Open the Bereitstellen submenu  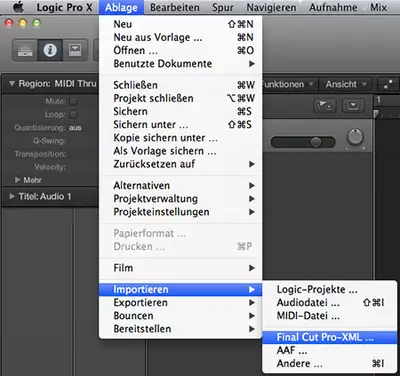pos(181,329)
